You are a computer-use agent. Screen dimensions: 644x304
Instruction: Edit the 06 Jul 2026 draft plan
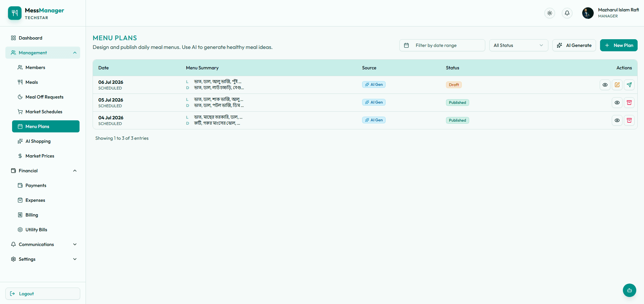pos(617,85)
